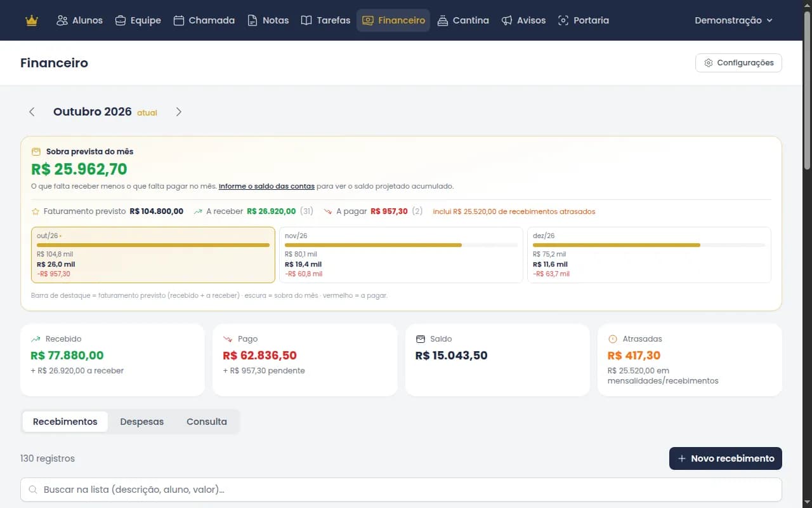Click the R$ 25.962,70 amount

[79, 169]
